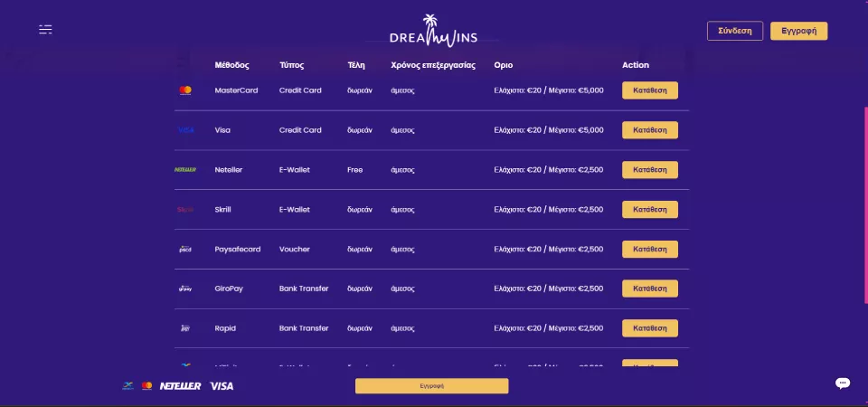
Task: Click the limit text in Paysafecard row
Action: tap(549, 250)
